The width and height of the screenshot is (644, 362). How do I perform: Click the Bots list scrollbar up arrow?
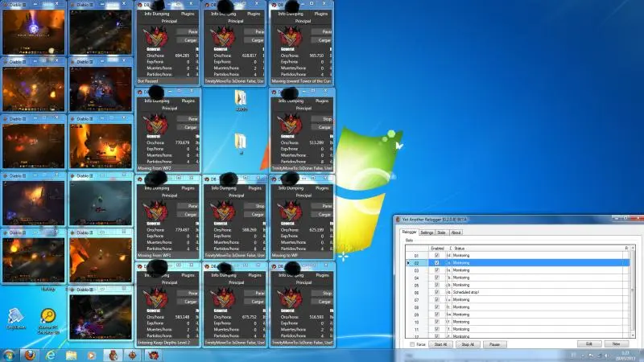[633, 248]
